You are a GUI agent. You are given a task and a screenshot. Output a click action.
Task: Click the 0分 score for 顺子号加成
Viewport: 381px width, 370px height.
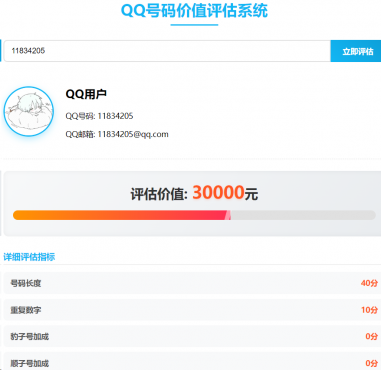click(372, 363)
